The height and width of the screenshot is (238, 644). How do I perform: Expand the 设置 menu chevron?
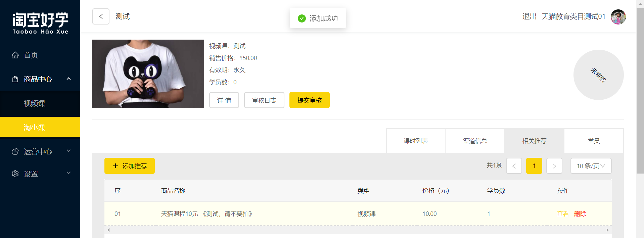point(69,173)
